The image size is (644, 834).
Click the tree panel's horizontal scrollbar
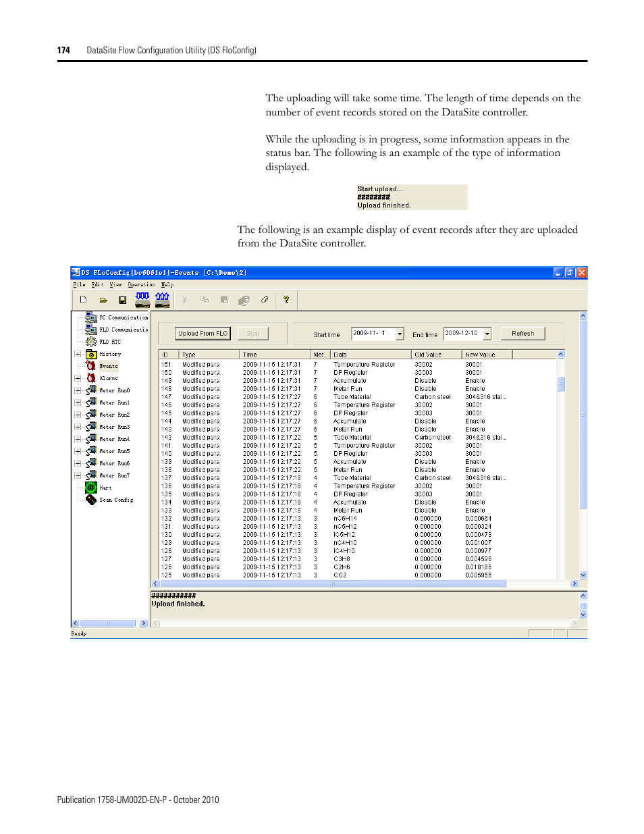pyautogui.click(x=109, y=623)
